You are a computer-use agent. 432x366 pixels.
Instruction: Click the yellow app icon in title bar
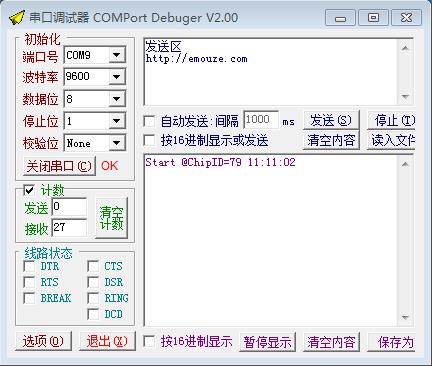pos(17,18)
